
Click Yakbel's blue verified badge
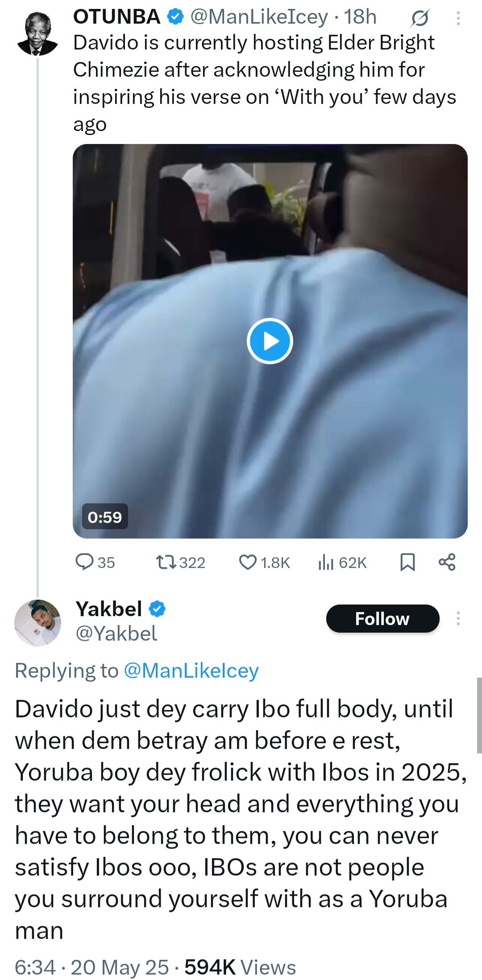click(x=157, y=609)
